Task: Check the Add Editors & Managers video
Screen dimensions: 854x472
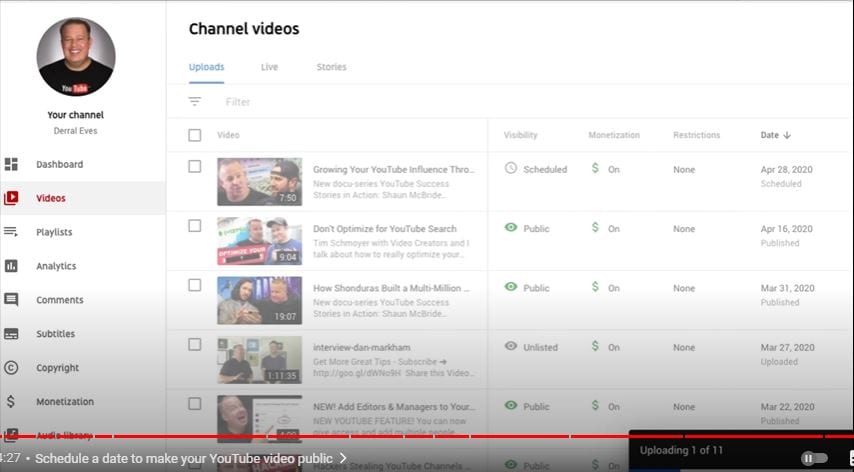Action: point(194,404)
